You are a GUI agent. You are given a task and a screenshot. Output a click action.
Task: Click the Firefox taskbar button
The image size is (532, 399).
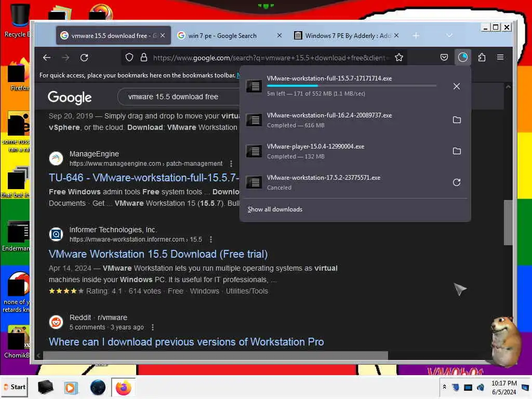(x=124, y=388)
